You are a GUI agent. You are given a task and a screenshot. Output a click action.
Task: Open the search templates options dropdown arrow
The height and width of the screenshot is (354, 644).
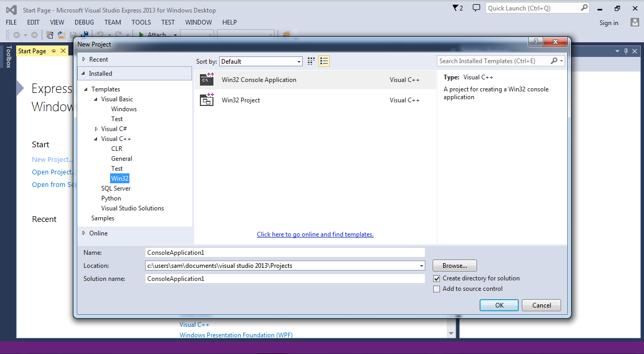(562, 61)
